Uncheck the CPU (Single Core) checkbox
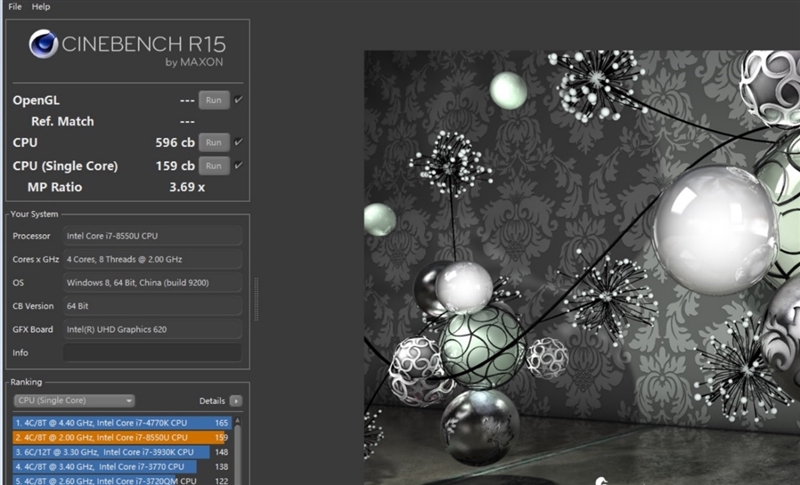 (x=238, y=165)
